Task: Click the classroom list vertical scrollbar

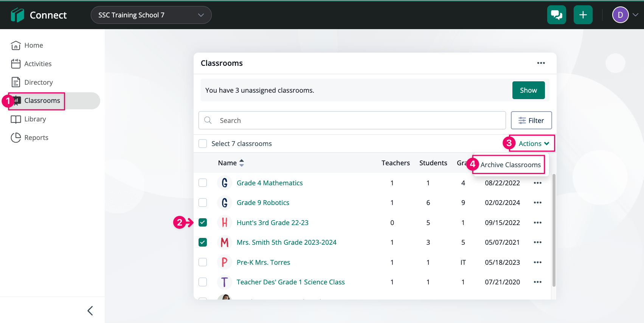Action: 554,230
